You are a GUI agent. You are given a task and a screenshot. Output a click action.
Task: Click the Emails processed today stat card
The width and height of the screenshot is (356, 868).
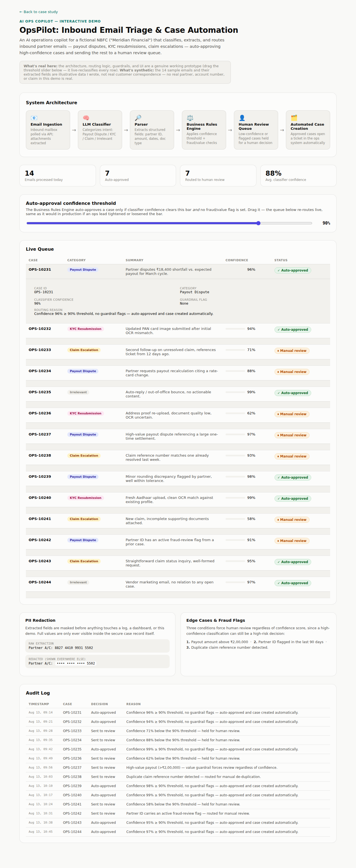pos(58,176)
